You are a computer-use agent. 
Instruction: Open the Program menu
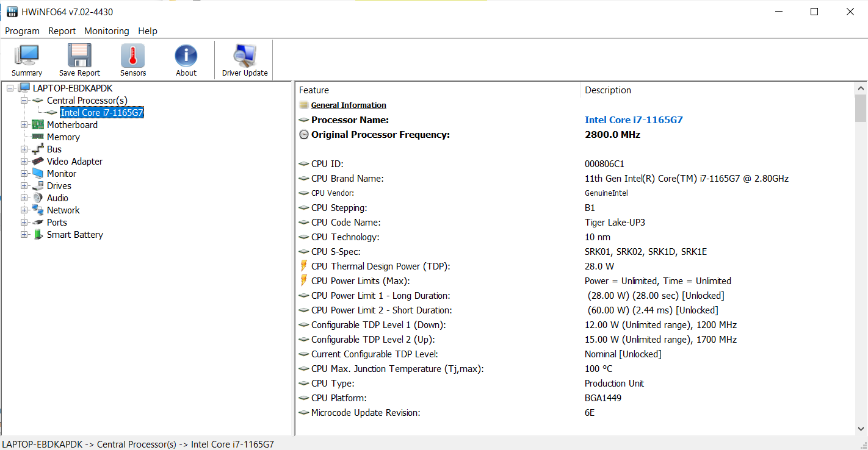[x=22, y=31]
